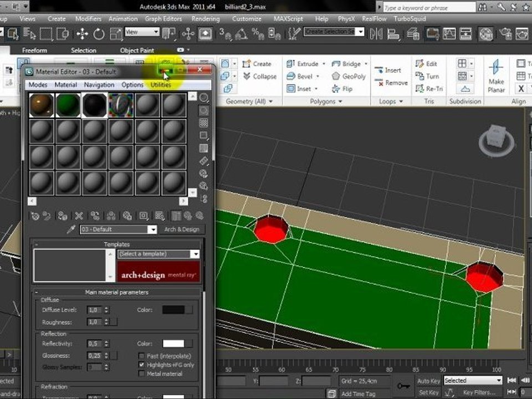This screenshot has width=532, height=399.
Task: Click Get Material icon in Material Editor
Action: (35, 216)
